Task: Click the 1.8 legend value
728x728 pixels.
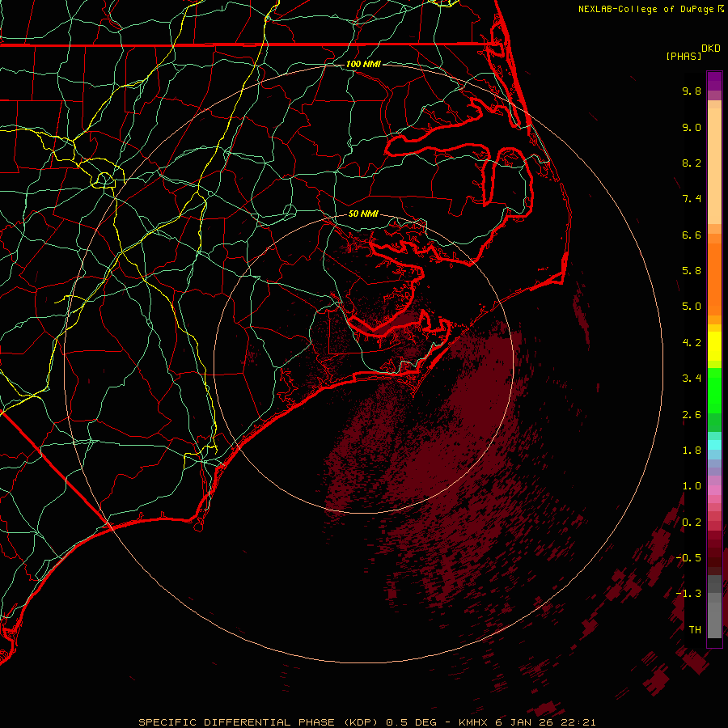Action: [692, 451]
